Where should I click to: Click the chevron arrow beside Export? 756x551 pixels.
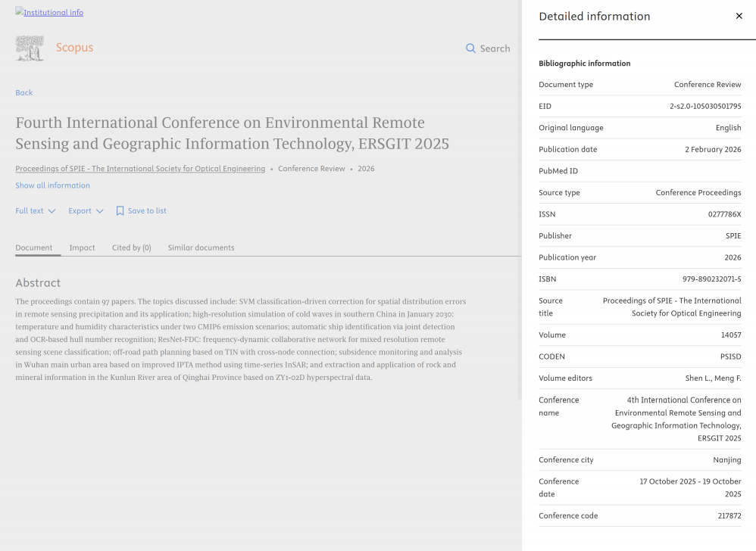100,211
